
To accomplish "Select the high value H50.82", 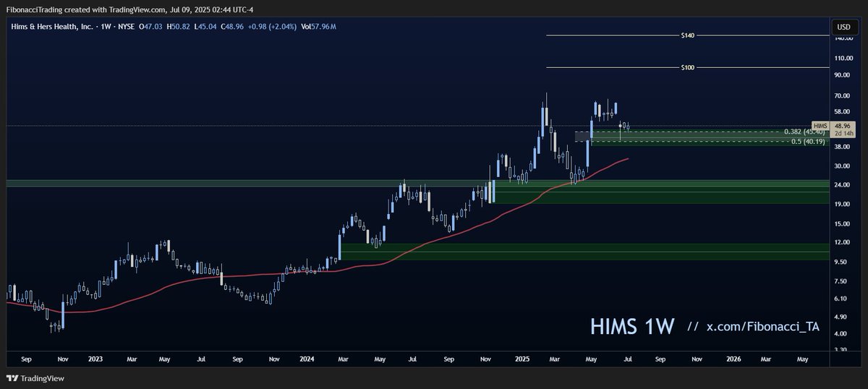I will 179,27.
